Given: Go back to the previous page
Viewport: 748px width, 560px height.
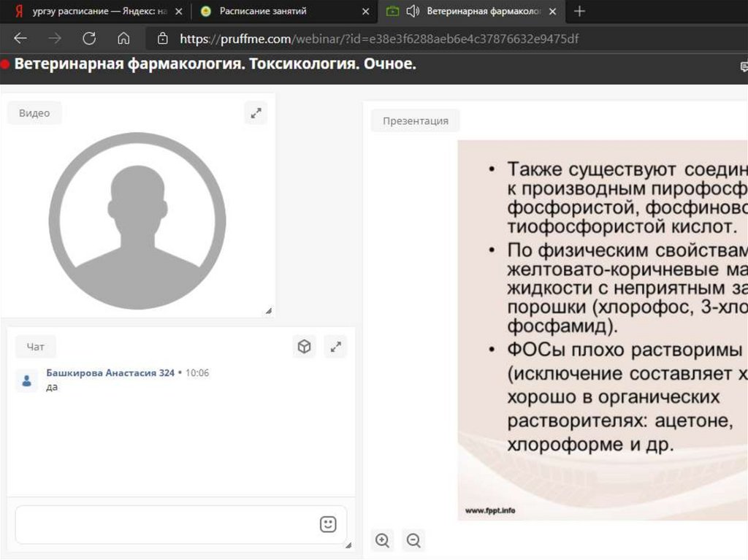Looking at the screenshot, I should point(20,39).
